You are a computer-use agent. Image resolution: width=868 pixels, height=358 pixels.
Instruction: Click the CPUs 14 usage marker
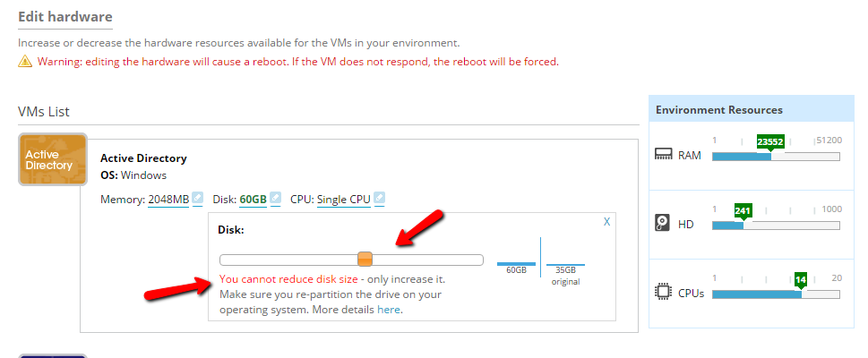[x=801, y=280]
